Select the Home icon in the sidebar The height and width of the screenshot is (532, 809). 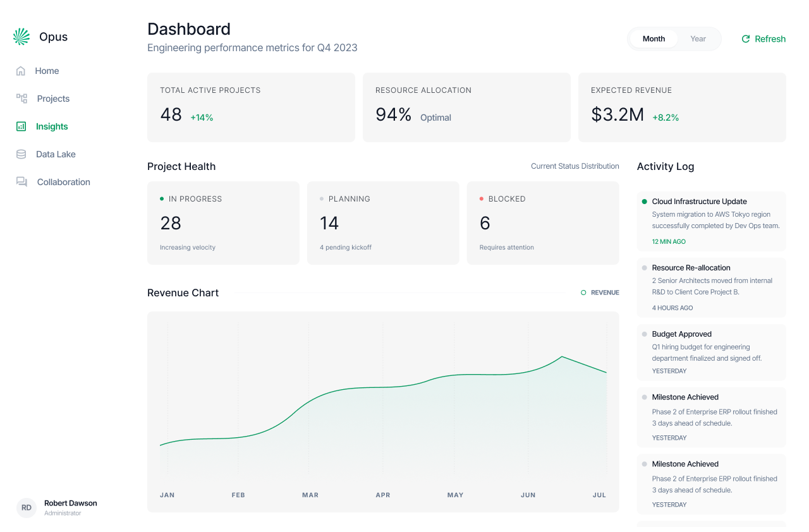tap(21, 71)
